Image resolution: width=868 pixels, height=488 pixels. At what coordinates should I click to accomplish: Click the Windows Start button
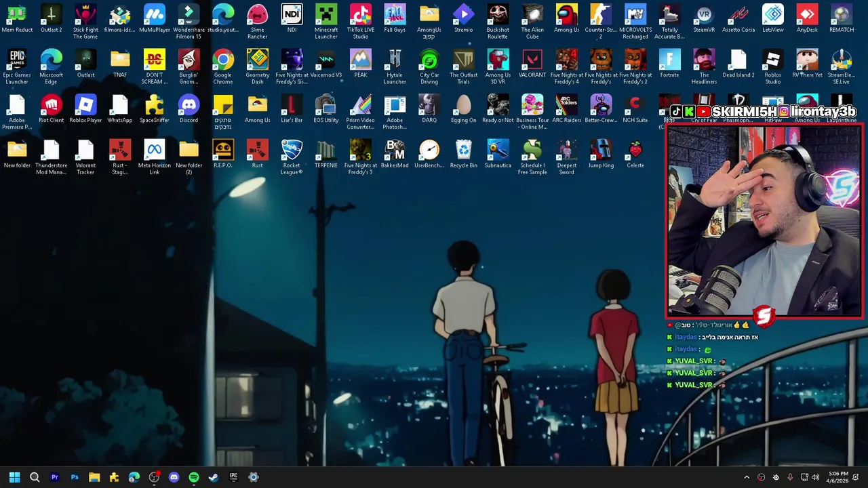click(14, 477)
